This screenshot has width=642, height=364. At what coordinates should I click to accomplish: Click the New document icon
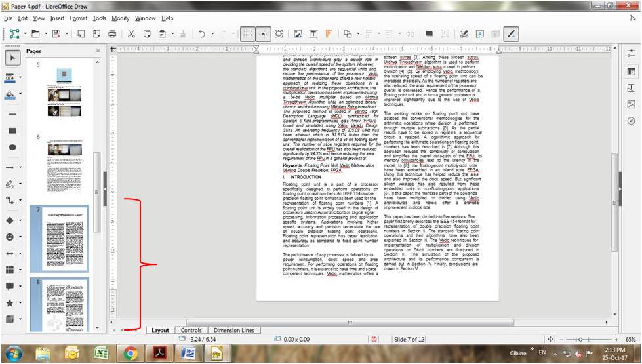(14, 34)
